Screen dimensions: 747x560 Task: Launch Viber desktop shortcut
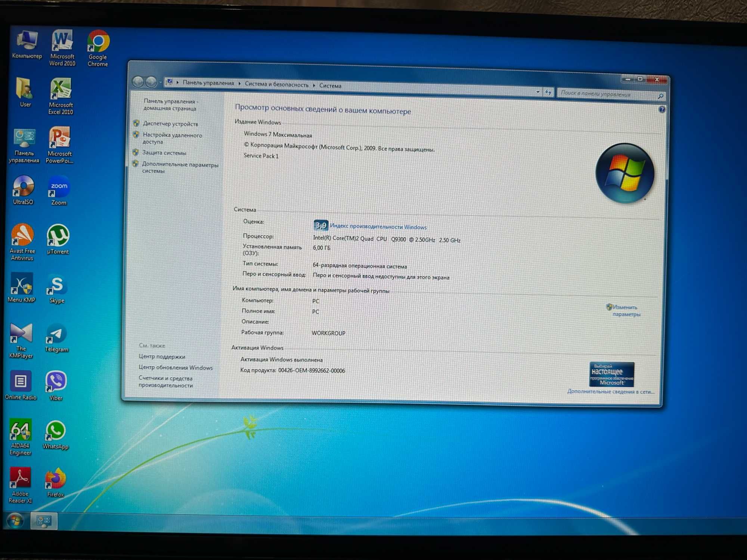coord(56,386)
